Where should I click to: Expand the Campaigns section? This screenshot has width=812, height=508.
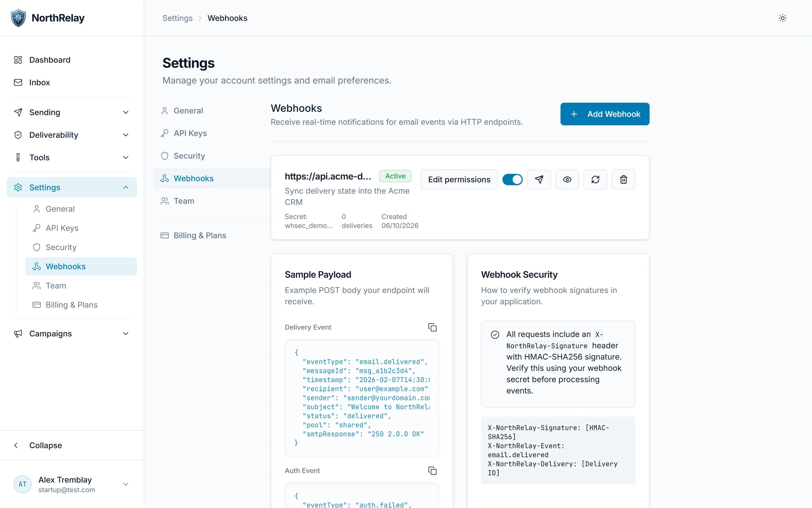72,334
